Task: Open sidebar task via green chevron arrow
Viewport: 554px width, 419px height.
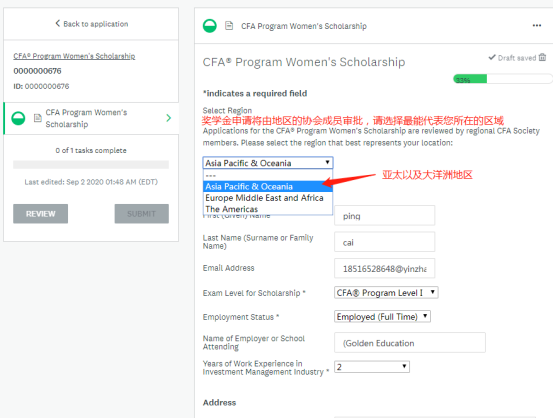Action: click(169, 118)
